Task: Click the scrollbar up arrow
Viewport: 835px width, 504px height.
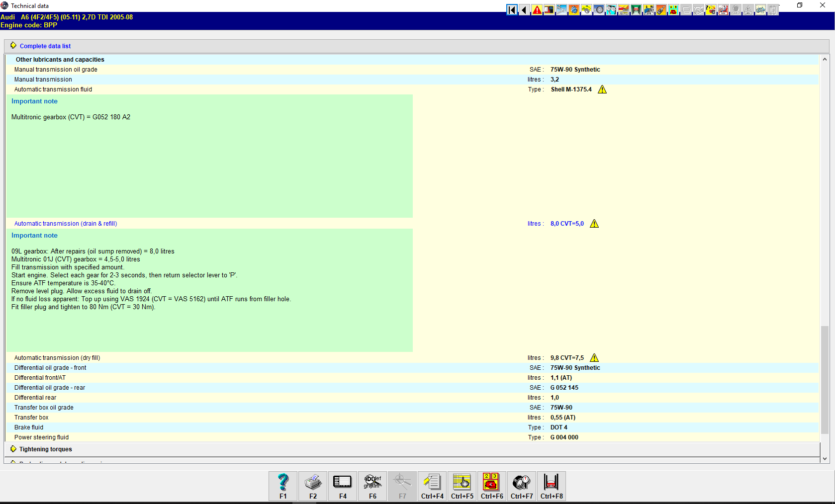Action: tap(825, 59)
